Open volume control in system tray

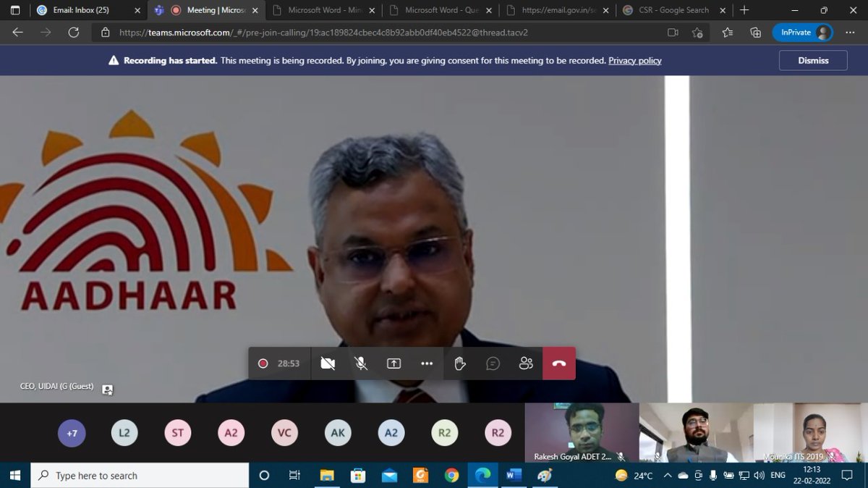(x=759, y=476)
